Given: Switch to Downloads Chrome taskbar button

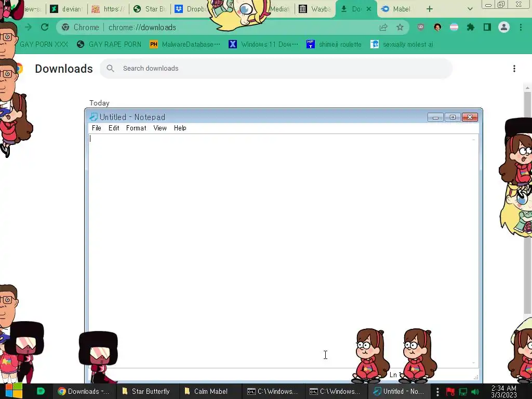Looking at the screenshot, I should [x=84, y=391].
